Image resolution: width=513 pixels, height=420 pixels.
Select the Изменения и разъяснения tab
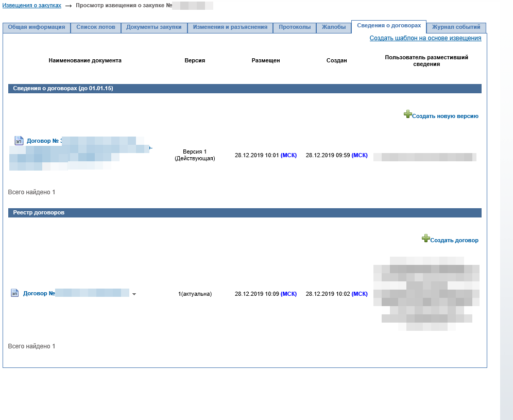click(x=230, y=27)
